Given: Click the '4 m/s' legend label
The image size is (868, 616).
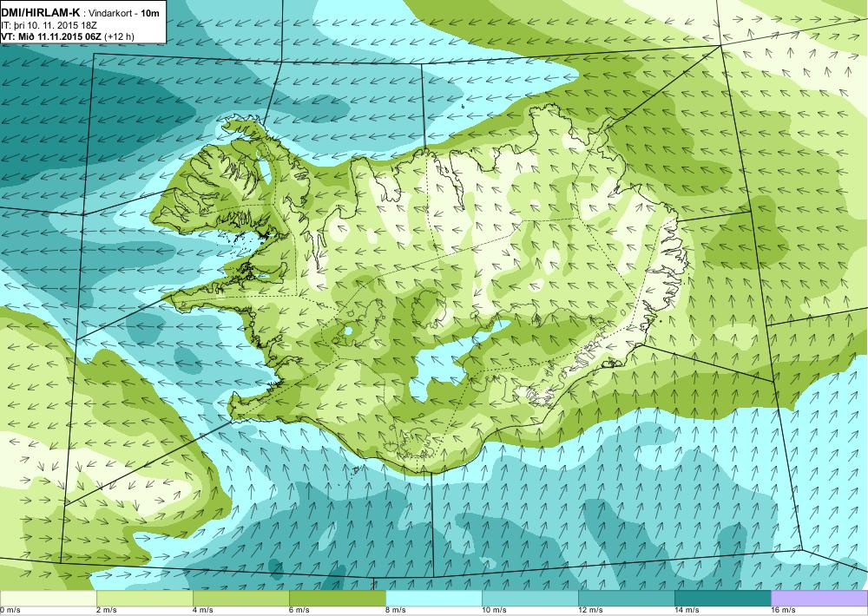Looking at the screenshot, I should click(203, 611).
